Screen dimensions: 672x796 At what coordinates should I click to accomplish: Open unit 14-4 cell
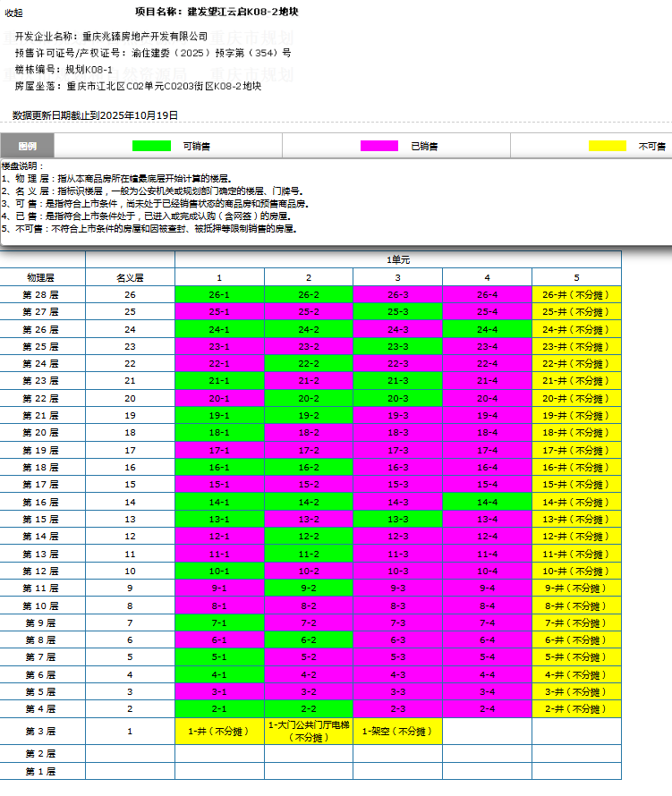point(487,502)
